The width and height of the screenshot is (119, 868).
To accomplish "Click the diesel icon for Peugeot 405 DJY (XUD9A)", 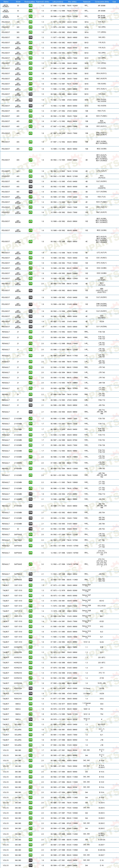I will (30, 192).
